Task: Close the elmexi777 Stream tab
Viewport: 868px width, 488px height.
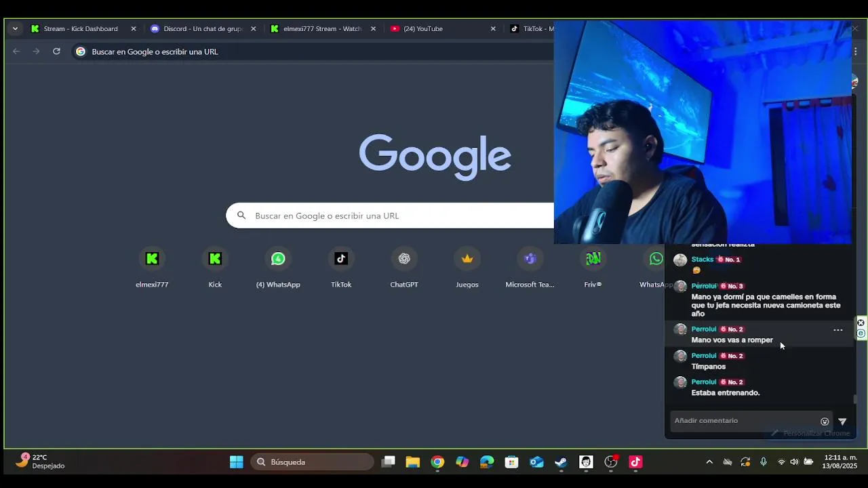Action: 373,28
